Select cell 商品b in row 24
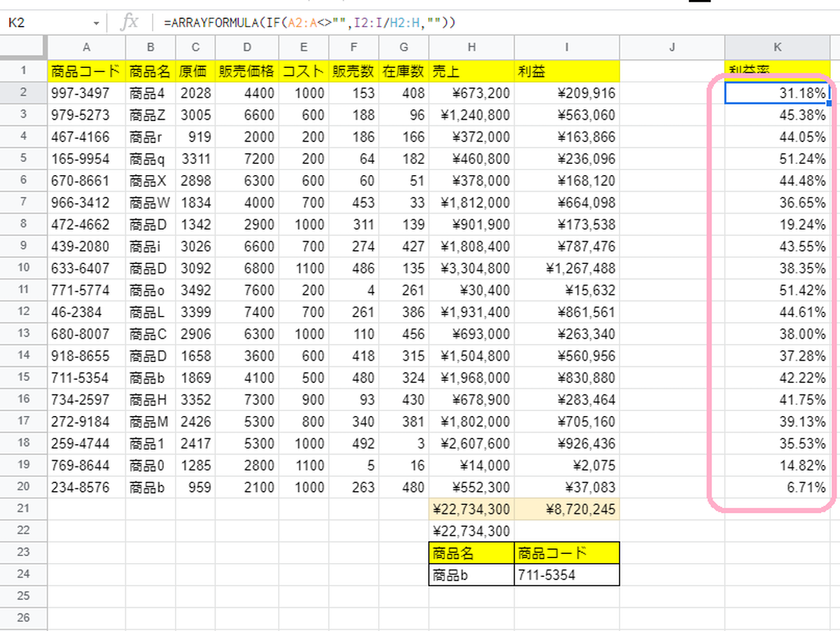 pyautogui.click(x=472, y=575)
